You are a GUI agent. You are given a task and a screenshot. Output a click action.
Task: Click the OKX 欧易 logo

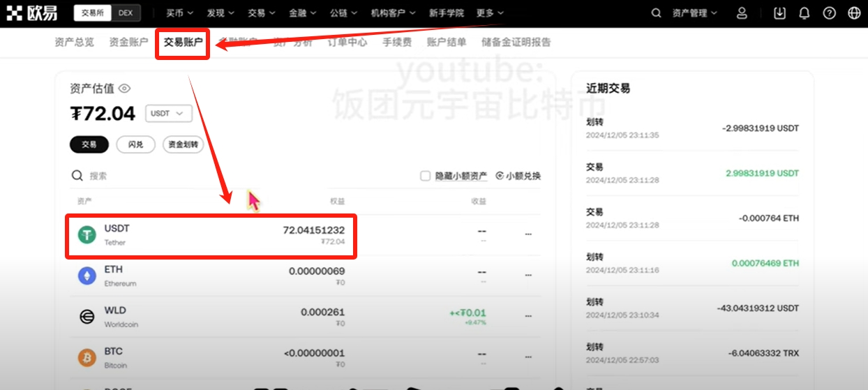pyautogui.click(x=33, y=13)
